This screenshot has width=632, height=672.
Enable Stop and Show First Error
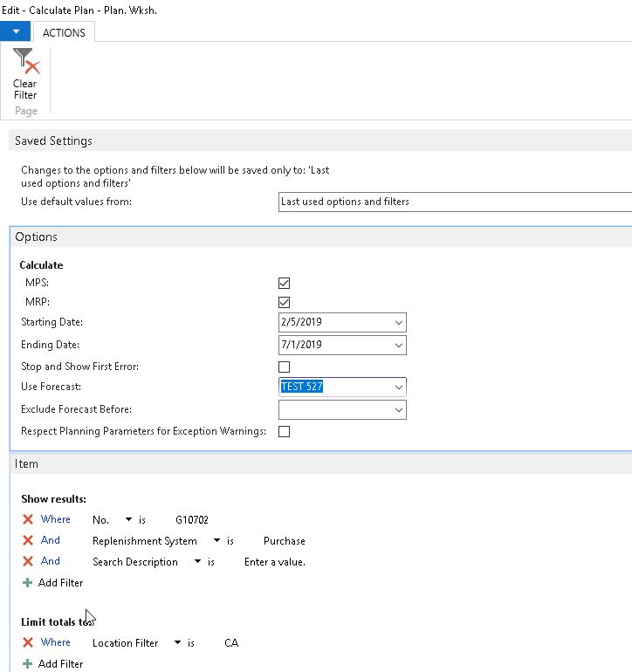[284, 367]
